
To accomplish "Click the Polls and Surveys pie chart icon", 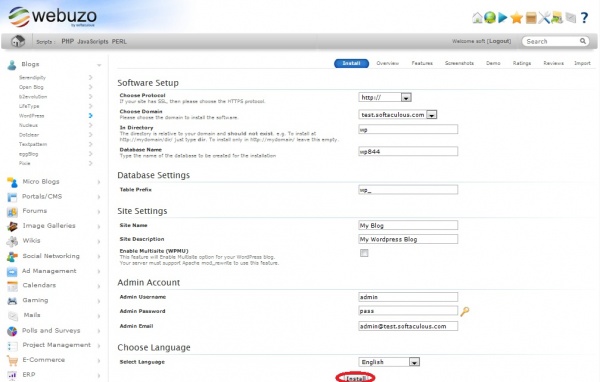I will [x=12, y=331].
